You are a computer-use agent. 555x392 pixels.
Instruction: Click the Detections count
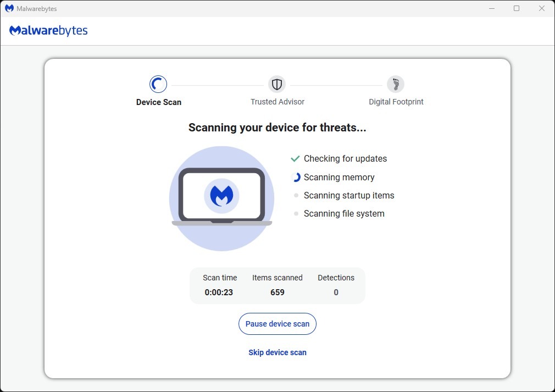pyautogui.click(x=336, y=292)
